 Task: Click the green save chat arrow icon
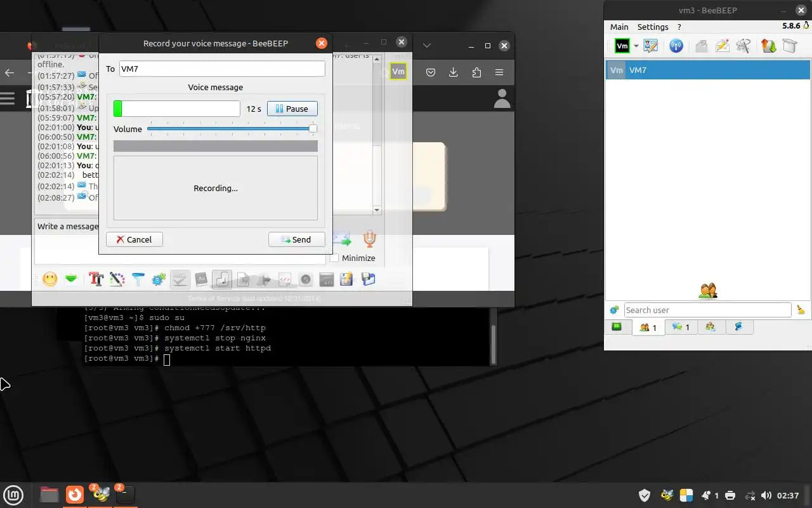point(71,279)
